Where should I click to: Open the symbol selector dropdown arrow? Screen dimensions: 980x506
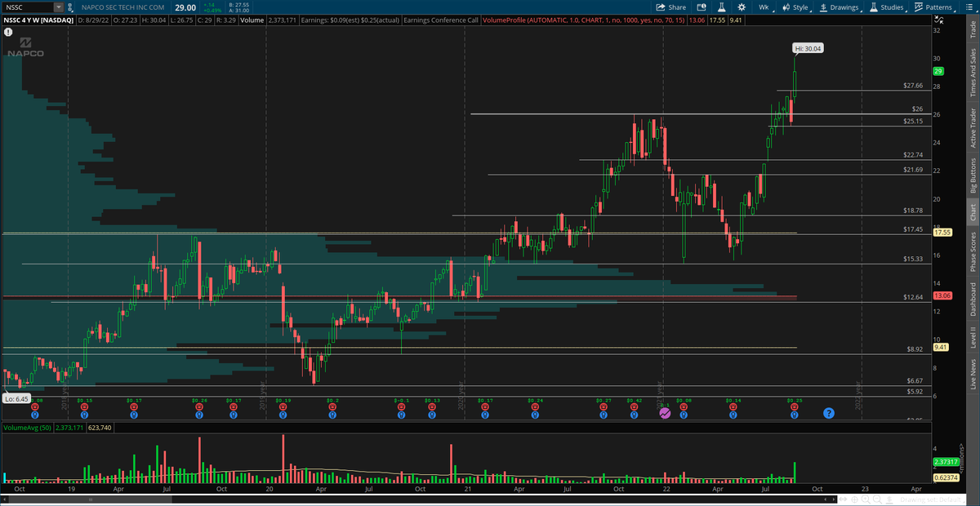57,7
